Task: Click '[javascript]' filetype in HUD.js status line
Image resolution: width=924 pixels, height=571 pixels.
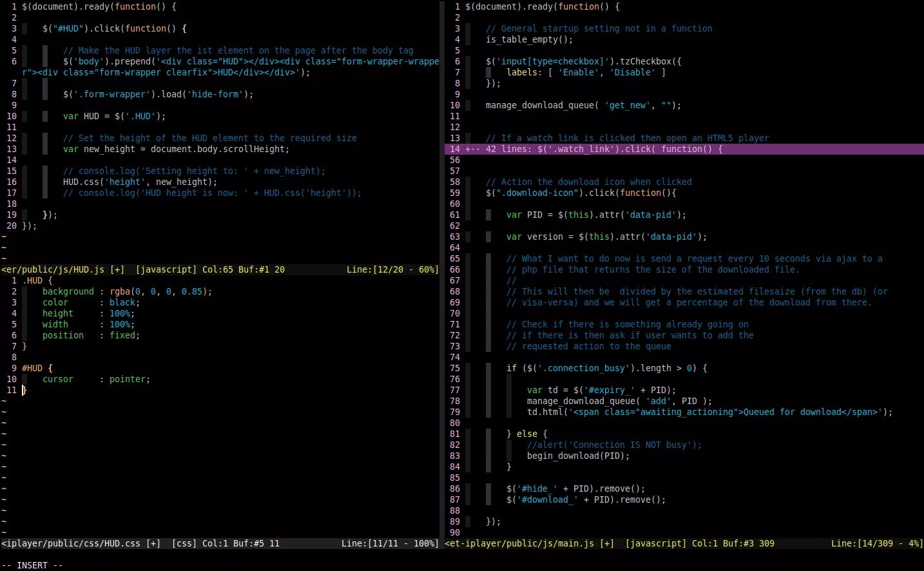Action: [x=166, y=269]
